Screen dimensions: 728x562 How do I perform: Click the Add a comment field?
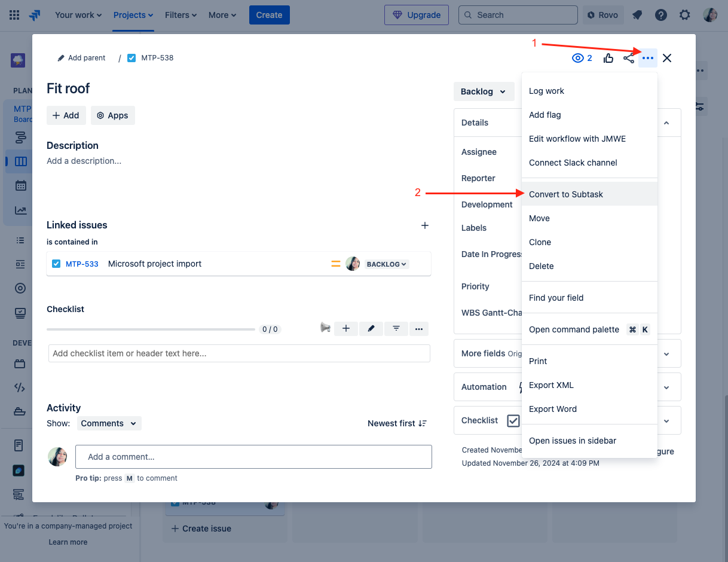[253, 457]
